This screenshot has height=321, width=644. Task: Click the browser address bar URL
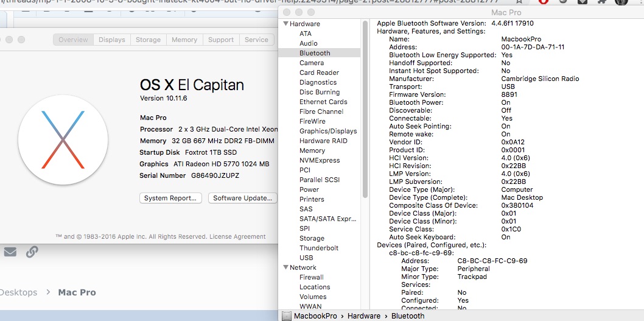[x=250, y=2]
